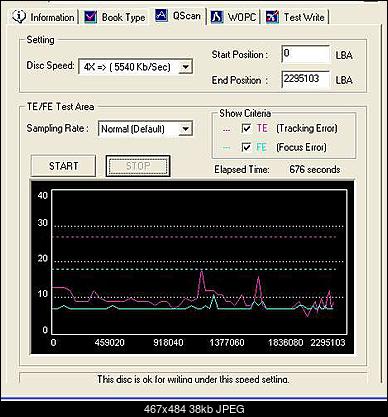Toggle the FE Focus Error checkbox
The image size is (388, 417).
pyautogui.click(x=246, y=147)
